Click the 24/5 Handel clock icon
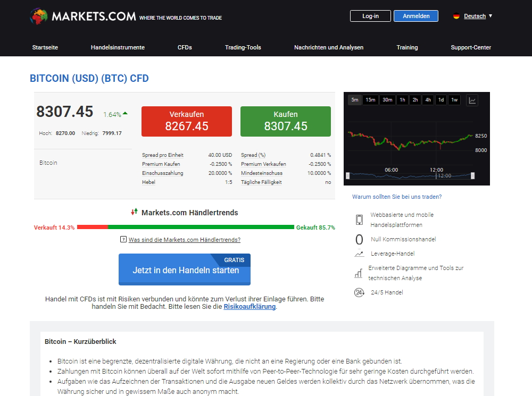 pyautogui.click(x=359, y=292)
